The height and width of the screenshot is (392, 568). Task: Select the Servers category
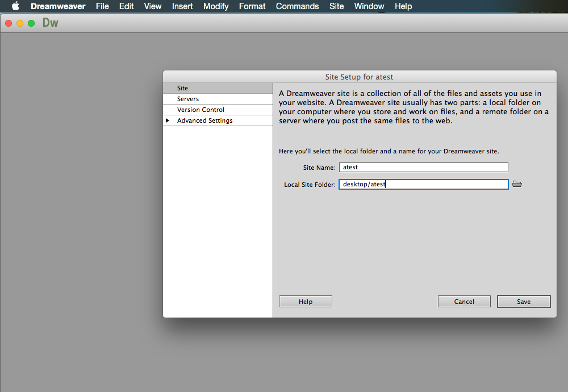point(188,99)
